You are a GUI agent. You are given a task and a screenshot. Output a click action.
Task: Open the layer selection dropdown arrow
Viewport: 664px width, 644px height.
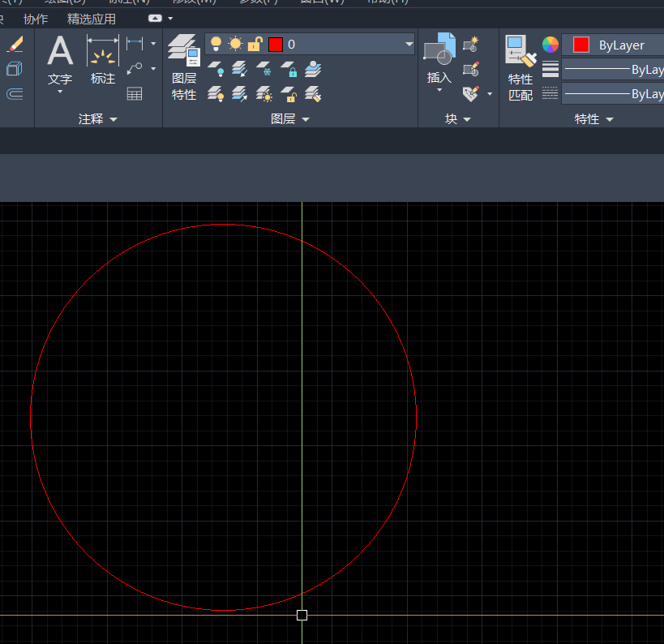point(409,45)
